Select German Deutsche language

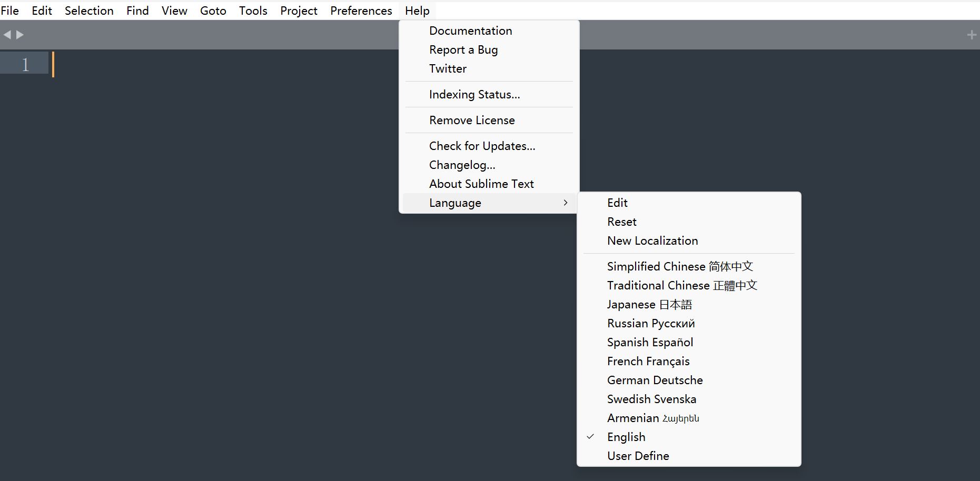click(689, 380)
